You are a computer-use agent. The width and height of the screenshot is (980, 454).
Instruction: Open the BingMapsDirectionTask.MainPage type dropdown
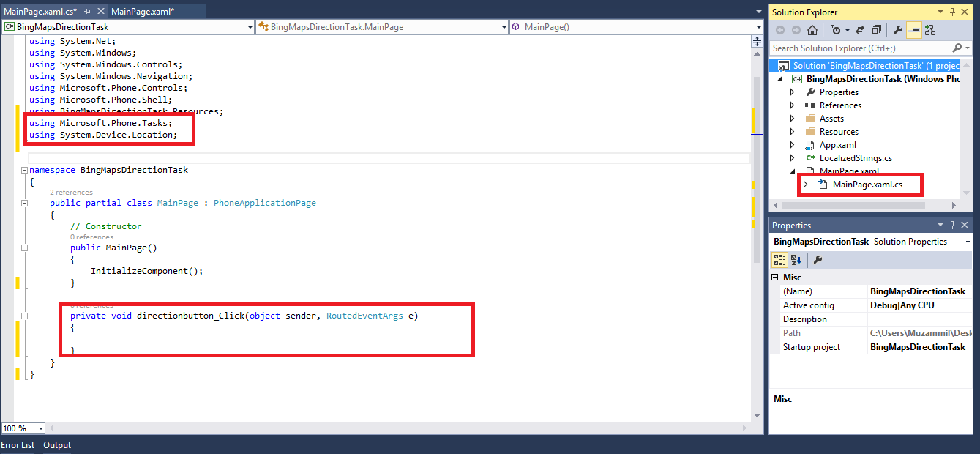[504, 27]
